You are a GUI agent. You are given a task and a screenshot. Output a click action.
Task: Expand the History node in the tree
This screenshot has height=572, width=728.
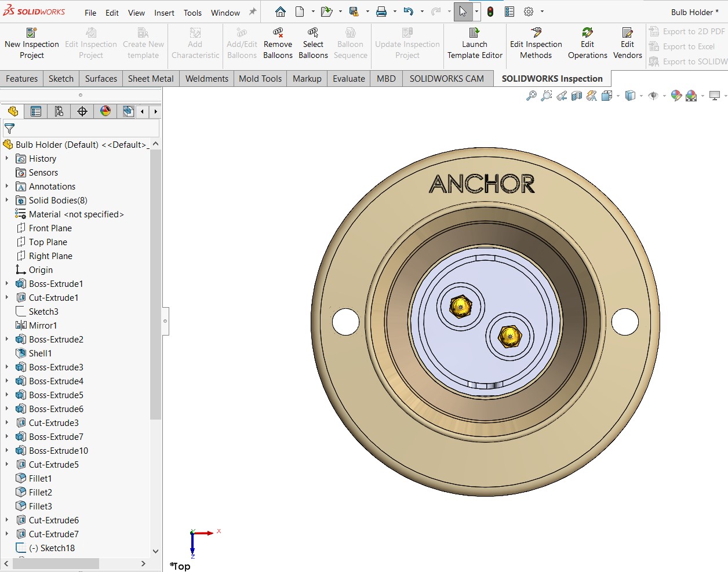tap(6, 158)
